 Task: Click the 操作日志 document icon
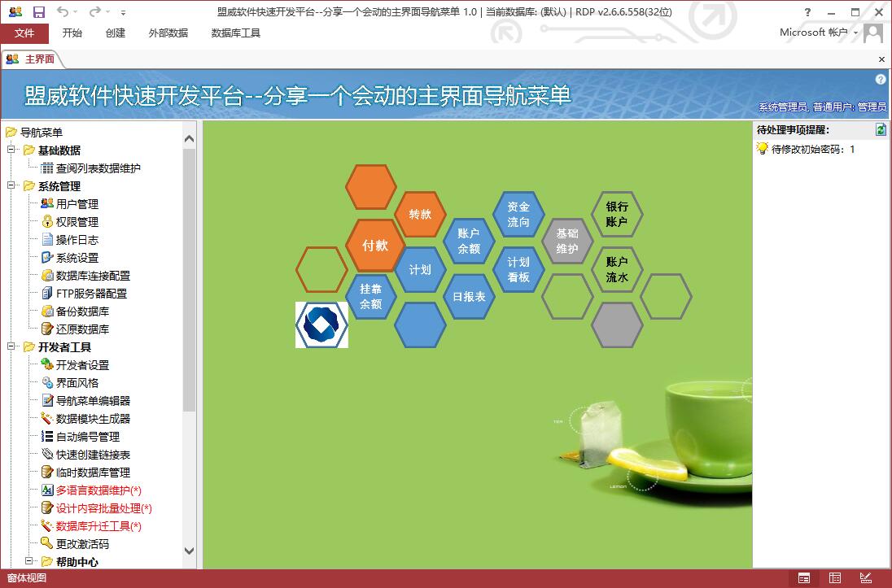click(x=47, y=239)
